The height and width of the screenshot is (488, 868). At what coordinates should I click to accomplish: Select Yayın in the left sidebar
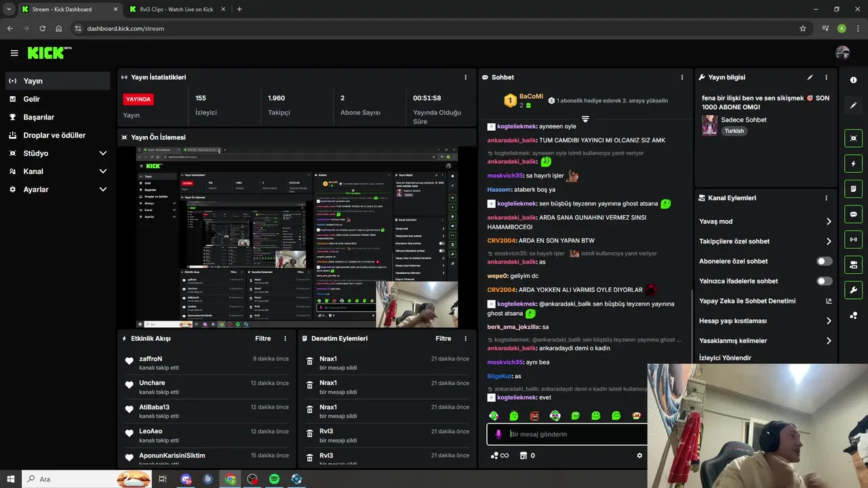coord(58,81)
